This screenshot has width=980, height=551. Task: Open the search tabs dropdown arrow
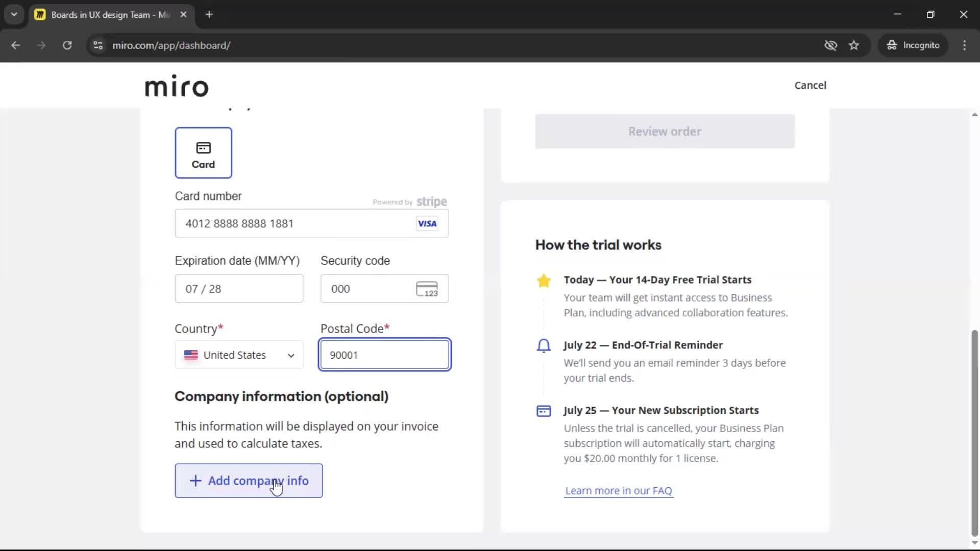pos(14,14)
